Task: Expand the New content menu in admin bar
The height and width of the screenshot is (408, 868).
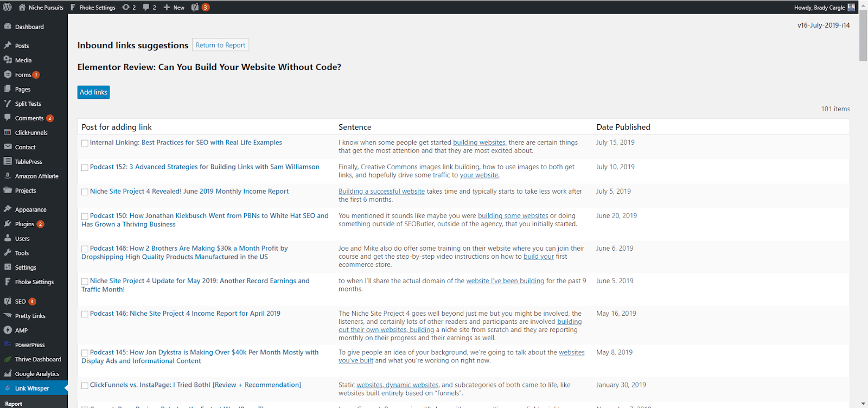Action: point(174,7)
